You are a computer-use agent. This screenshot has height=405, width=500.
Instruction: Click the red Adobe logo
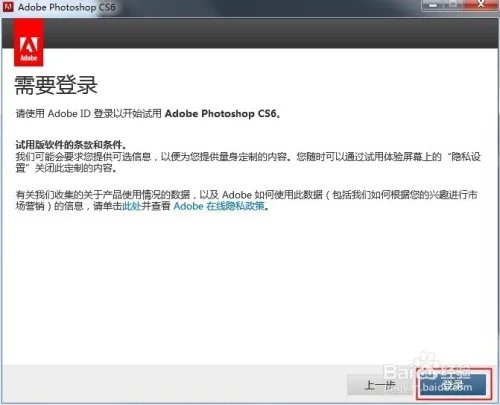click(x=29, y=43)
